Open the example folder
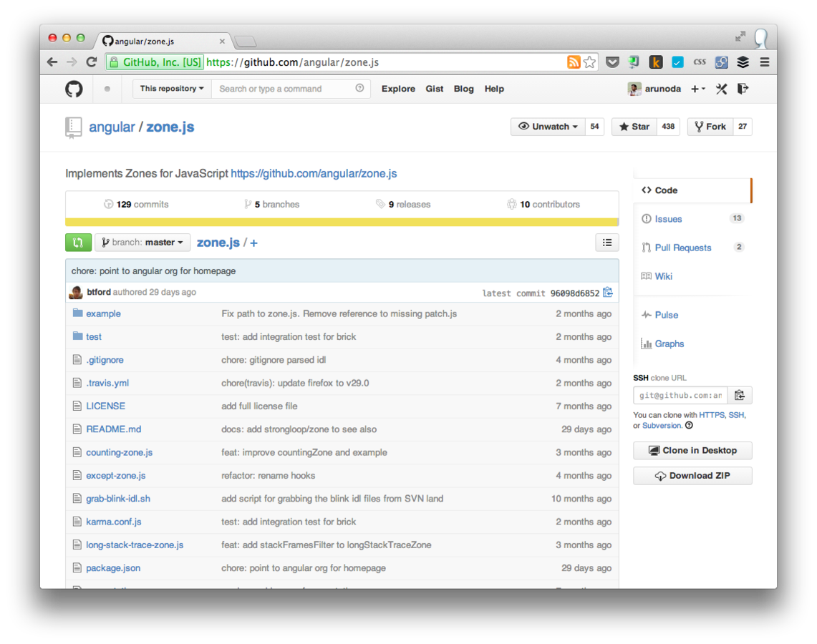This screenshot has width=817, height=644. (103, 313)
